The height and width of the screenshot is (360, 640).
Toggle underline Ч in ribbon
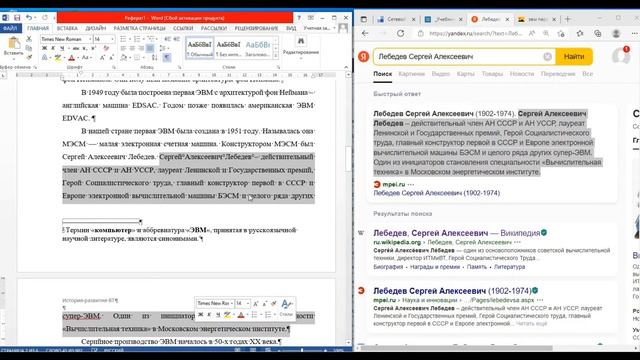62,48
